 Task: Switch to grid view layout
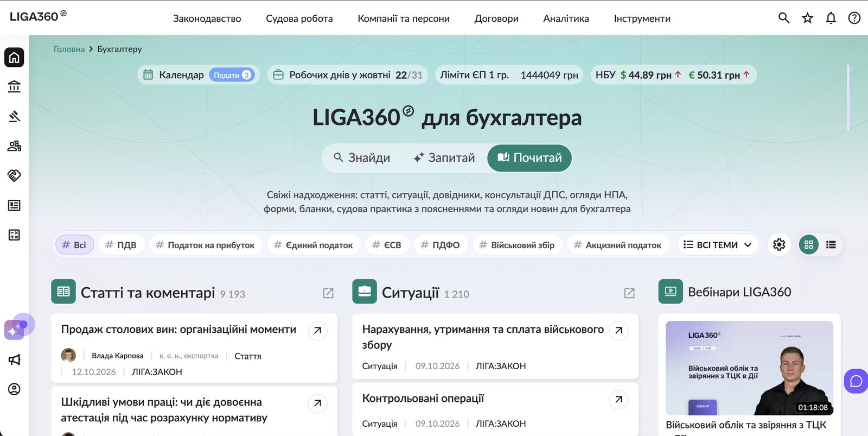pyautogui.click(x=809, y=245)
